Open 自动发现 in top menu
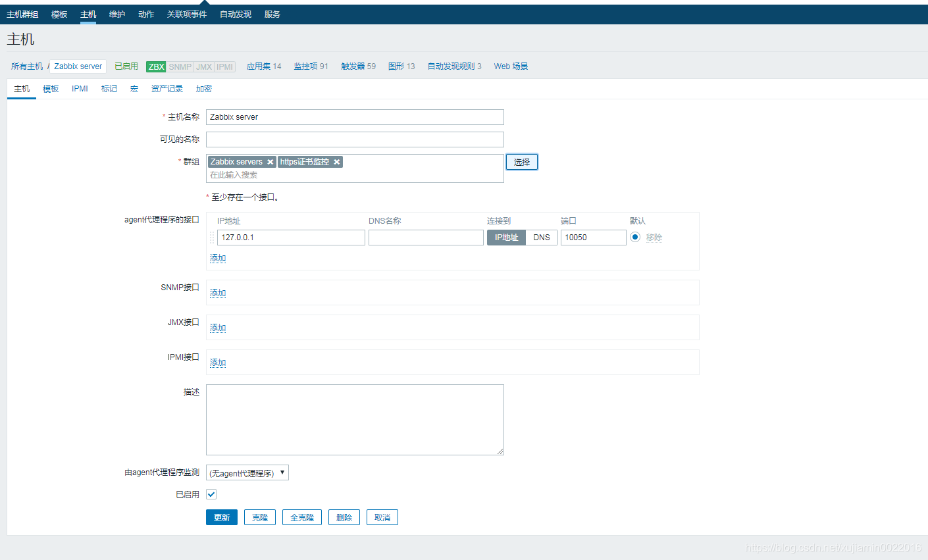This screenshot has width=928, height=560. pos(236,14)
